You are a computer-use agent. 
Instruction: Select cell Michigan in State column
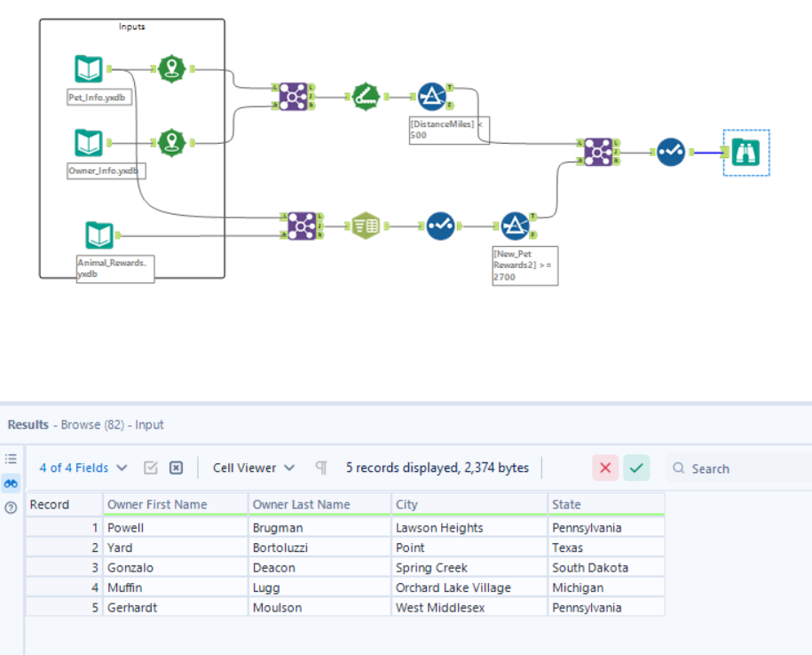[x=606, y=588]
